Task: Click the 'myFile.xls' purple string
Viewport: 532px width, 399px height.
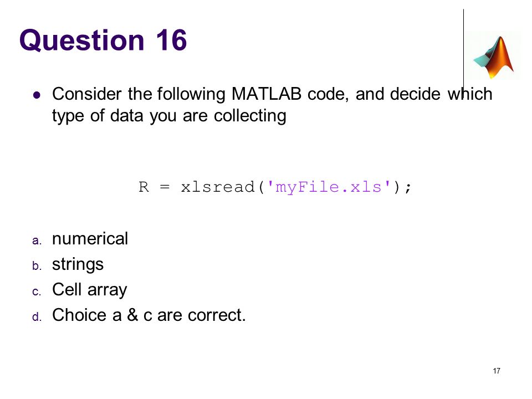Action: pyautogui.click(x=329, y=187)
